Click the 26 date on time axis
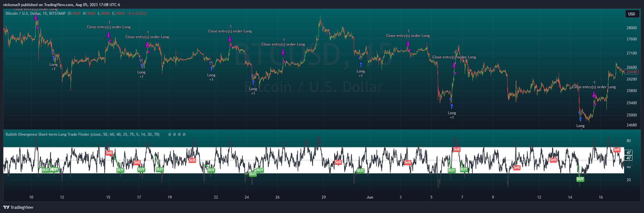Image resolution: width=644 pixels, height=213 pixels. [x=277, y=197]
